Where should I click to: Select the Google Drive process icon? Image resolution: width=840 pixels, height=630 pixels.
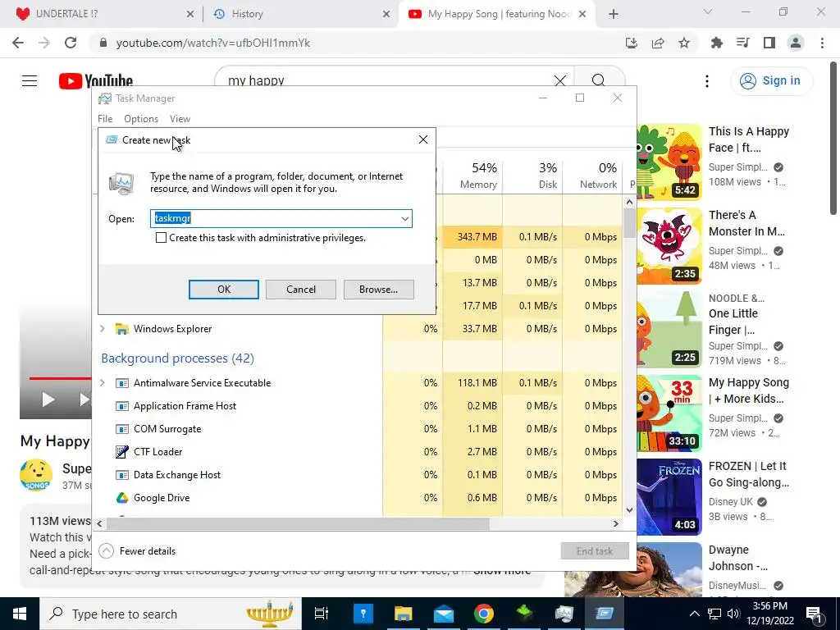(x=122, y=498)
